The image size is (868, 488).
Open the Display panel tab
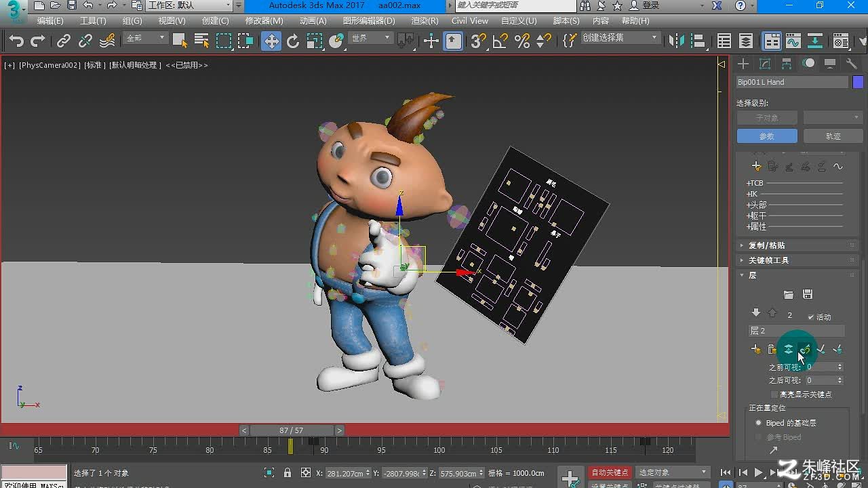click(x=830, y=64)
